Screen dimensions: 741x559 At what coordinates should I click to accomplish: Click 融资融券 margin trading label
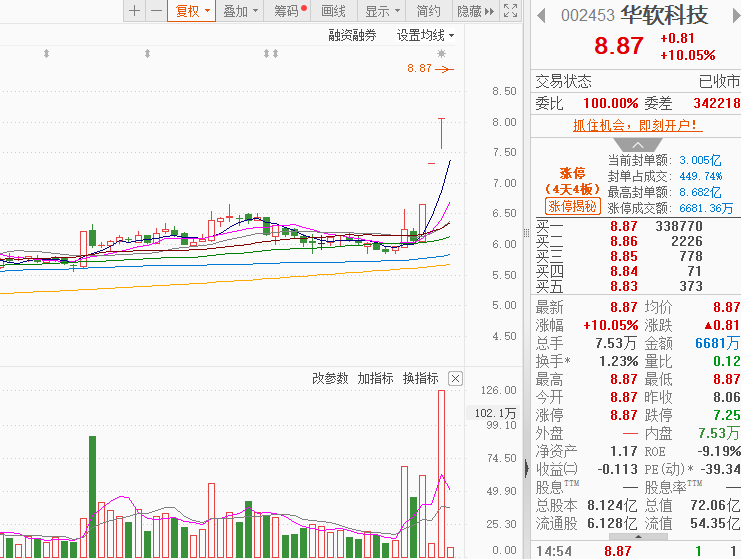352,35
